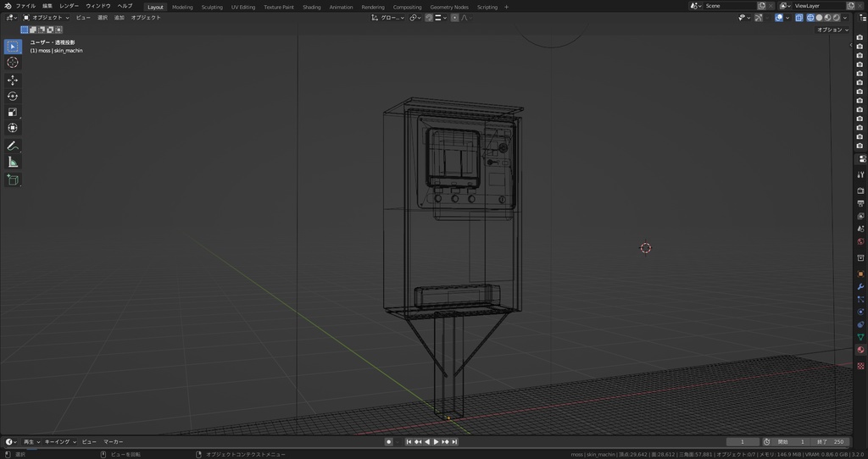
Task: Select the Measure tool
Action: coord(13,162)
